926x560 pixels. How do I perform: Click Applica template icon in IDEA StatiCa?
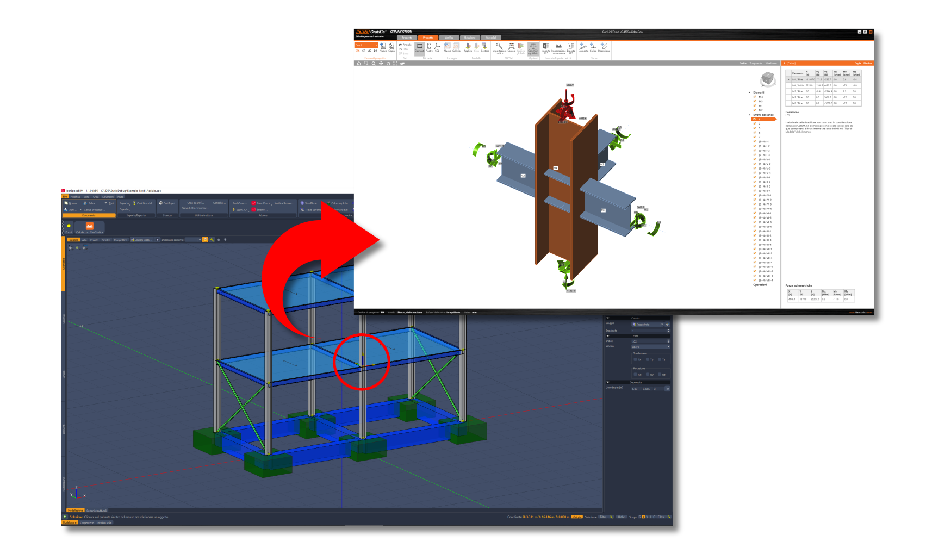(468, 47)
